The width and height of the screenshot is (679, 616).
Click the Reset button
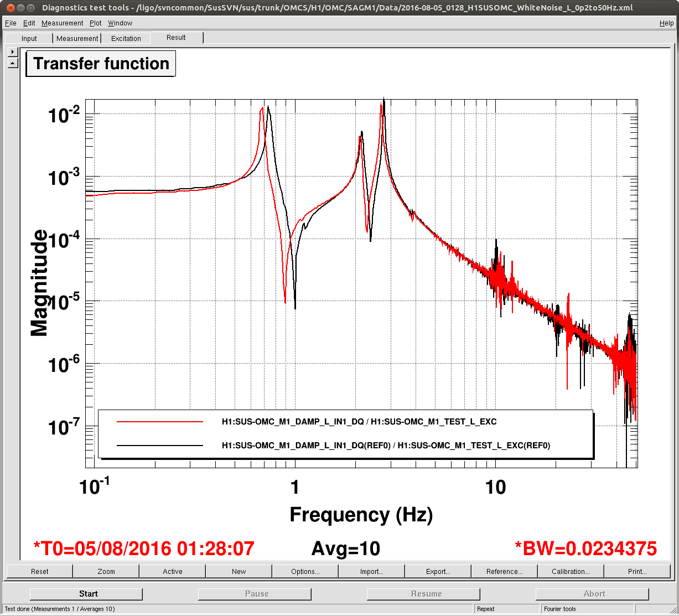(39, 571)
